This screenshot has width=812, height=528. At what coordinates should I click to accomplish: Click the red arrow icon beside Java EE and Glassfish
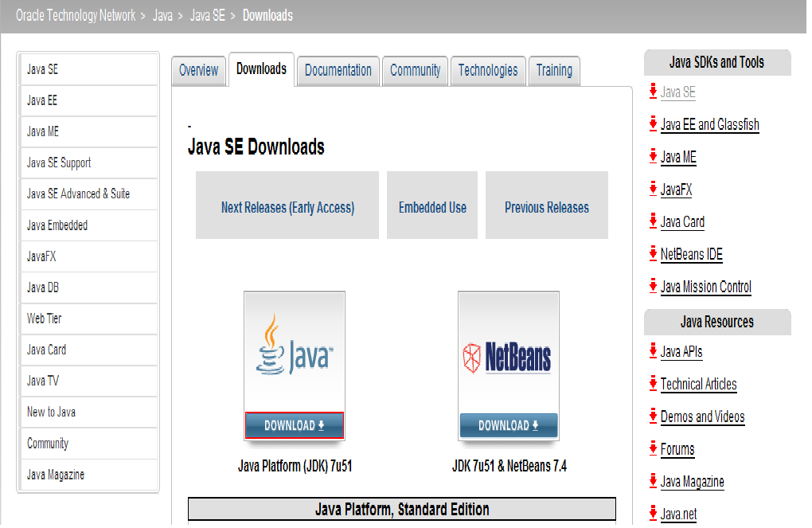pyautogui.click(x=653, y=123)
